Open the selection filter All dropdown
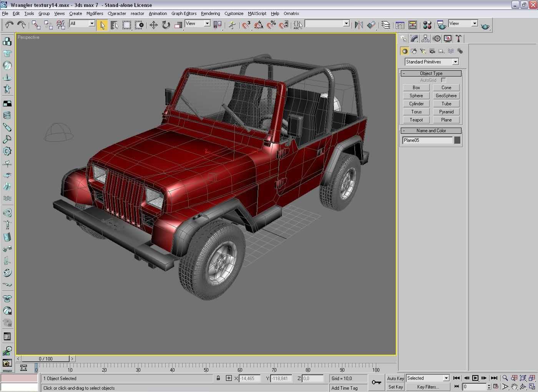Viewport: 538px width, 392px height. pyautogui.click(x=82, y=23)
